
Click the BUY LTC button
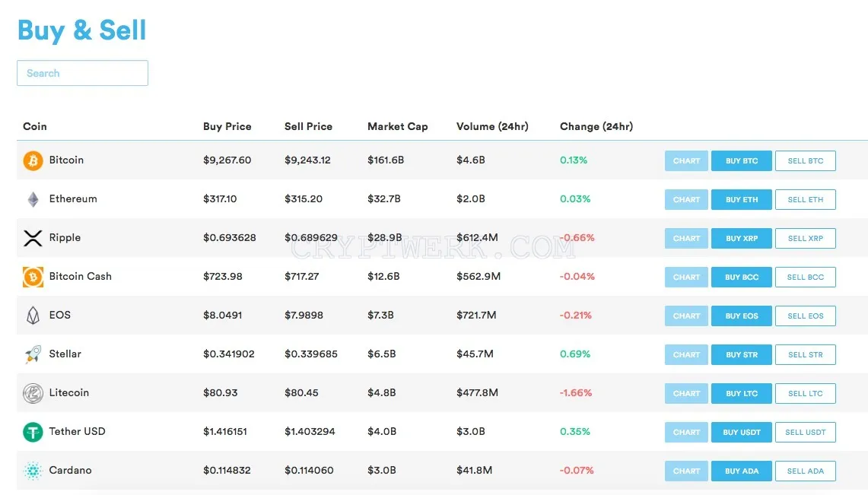[x=742, y=393]
